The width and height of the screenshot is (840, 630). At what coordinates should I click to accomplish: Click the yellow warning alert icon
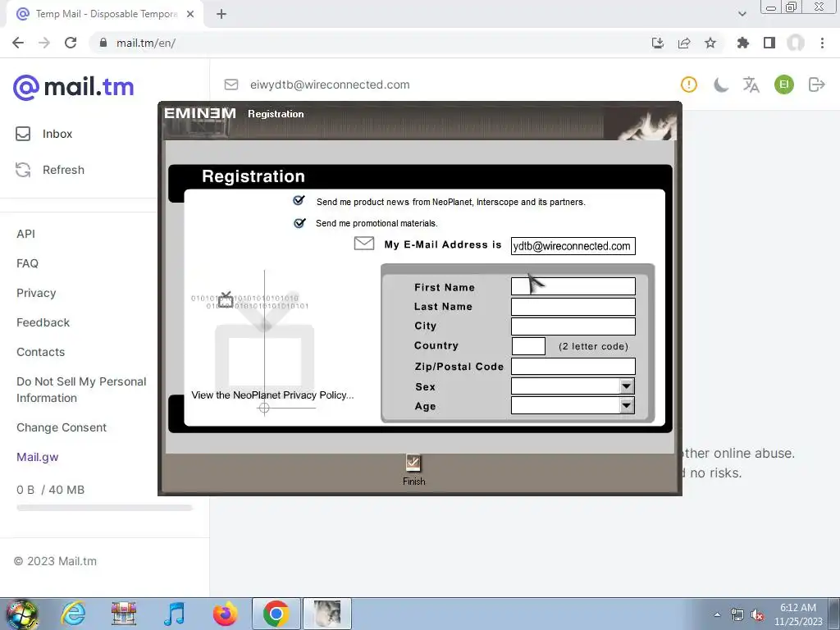pos(689,84)
